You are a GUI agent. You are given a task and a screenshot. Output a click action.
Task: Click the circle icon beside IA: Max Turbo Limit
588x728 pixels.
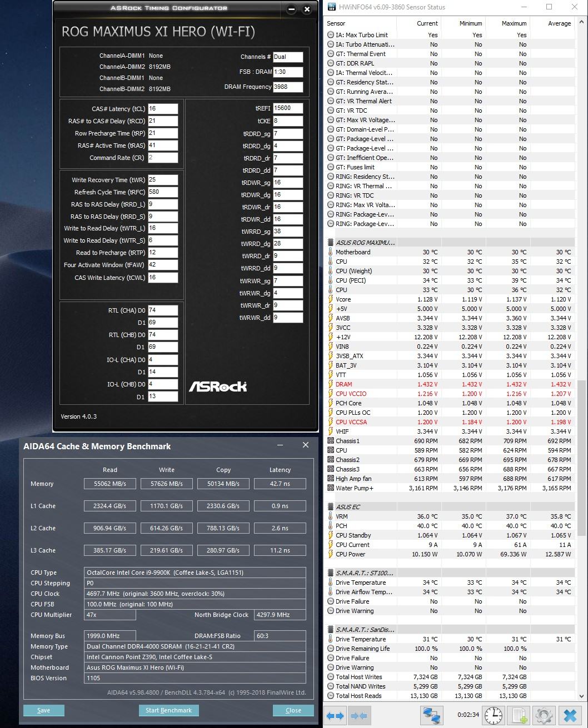pos(331,35)
